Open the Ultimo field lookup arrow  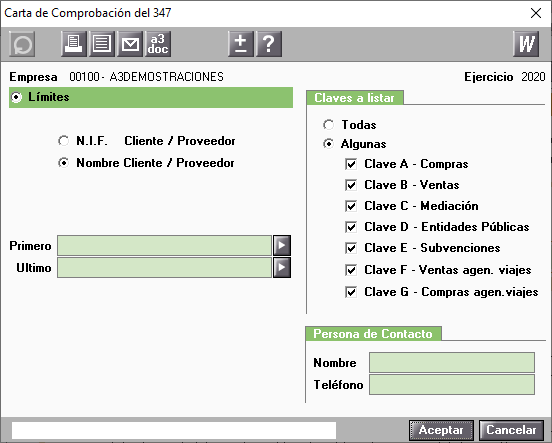(282, 268)
